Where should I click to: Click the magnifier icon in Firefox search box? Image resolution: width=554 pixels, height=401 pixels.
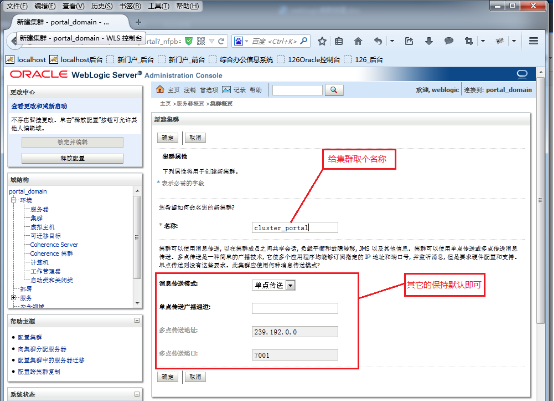(x=303, y=41)
